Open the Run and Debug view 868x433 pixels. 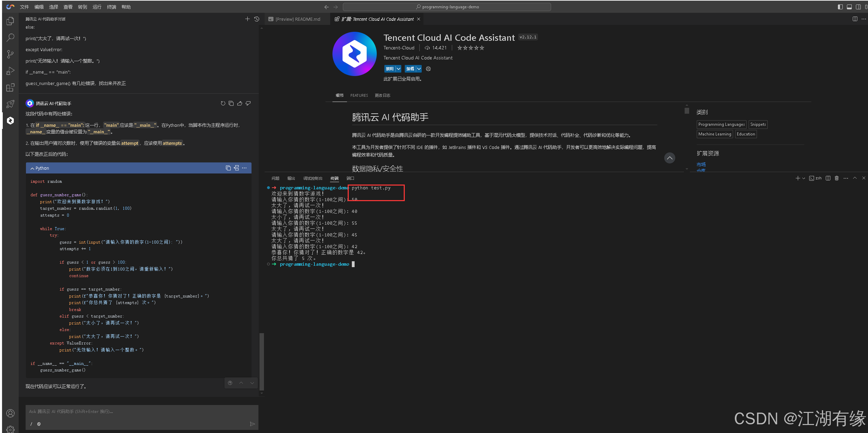pyautogui.click(x=10, y=71)
